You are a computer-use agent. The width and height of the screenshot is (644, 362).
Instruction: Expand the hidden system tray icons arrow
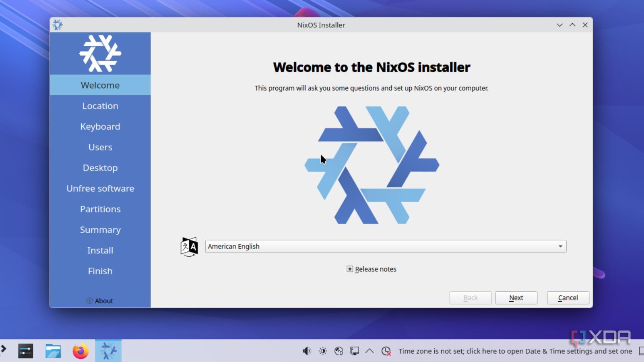[369, 351]
